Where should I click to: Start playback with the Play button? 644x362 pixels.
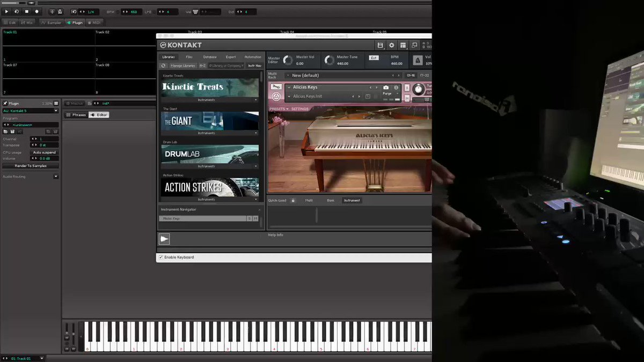pos(7,11)
